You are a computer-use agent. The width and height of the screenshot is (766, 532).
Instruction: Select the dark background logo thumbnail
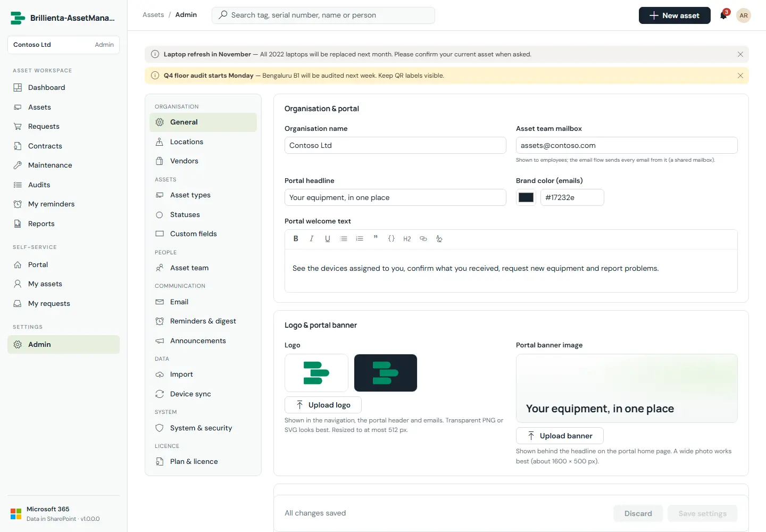[386, 373]
